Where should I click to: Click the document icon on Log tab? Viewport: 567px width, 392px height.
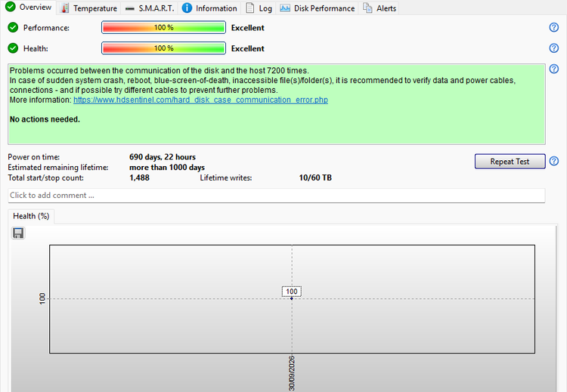click(250, 8)
